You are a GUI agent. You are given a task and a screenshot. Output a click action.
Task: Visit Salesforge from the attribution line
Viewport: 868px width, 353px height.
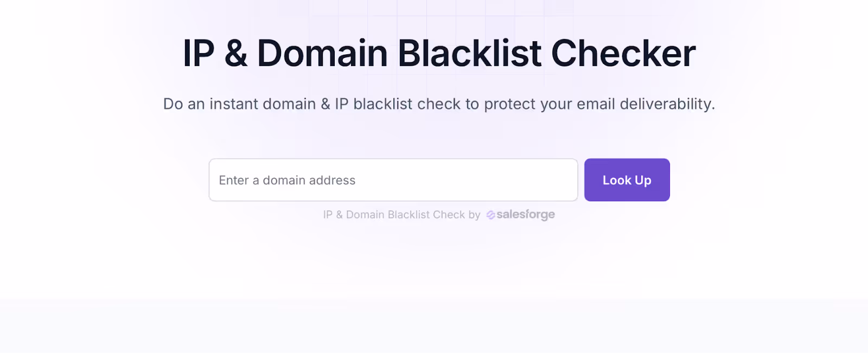pyautogui.click(x=520, y=214)
